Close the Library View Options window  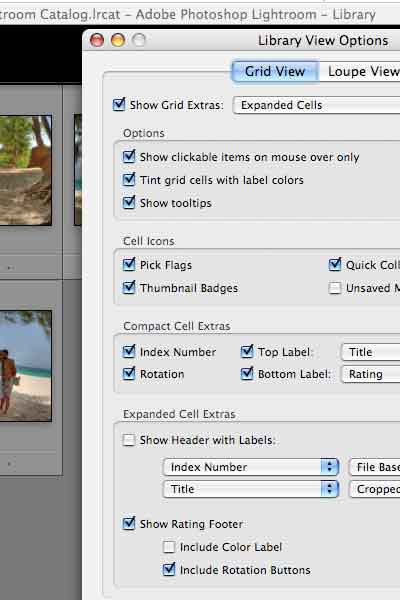pyautogui.click(x=97, y=40)
